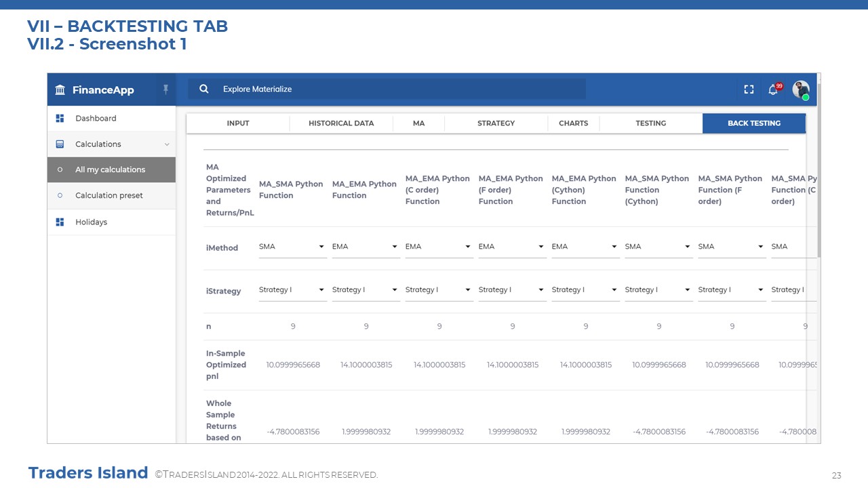Image resolution: width=868 pixels, height=488 pixels.
Task: Toggle the sidebar pin icon
Action: [165, 89]
